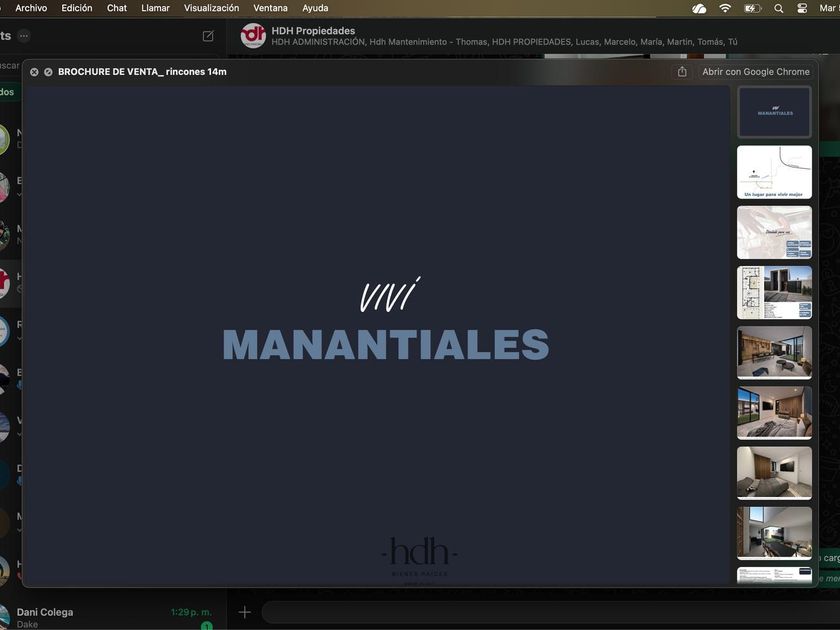This screenshot has width=840, height=630.
Task: Open new chat compose icon
Action: [208, 36]
